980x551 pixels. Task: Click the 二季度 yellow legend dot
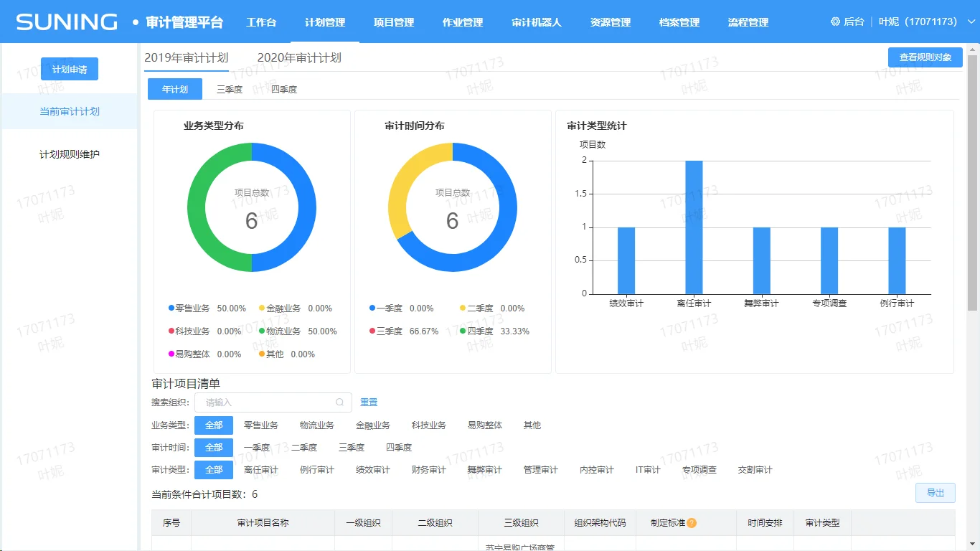click(463, 309)
